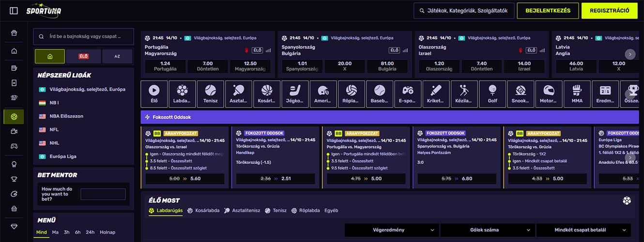The width and height of the screenshot is (644, 242).
Task: Open the diamond VIP icon in sidebar
Action: [x=14, y=226]
